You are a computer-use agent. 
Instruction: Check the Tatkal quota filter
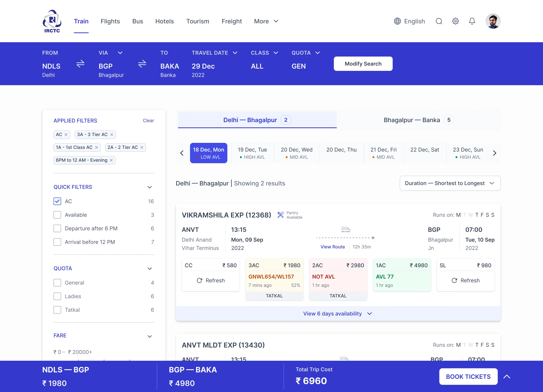click(57, 310)
